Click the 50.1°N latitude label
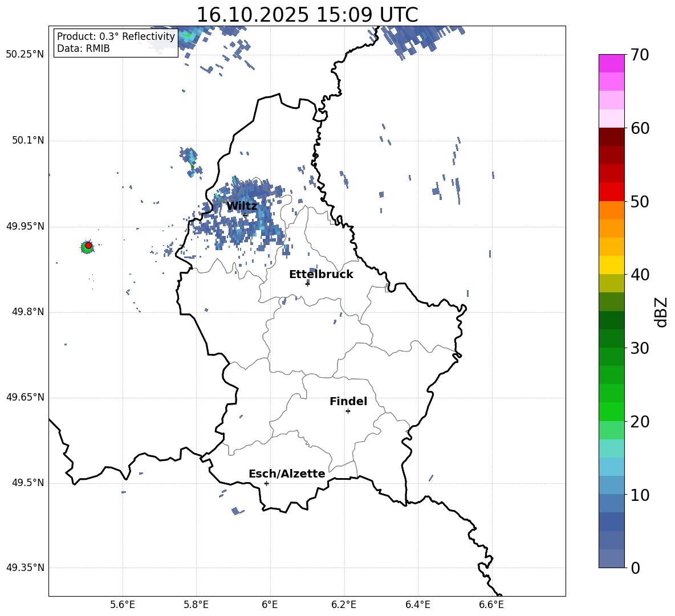The height and width of the screenshot is (616, 675). [x=28, y=141]
